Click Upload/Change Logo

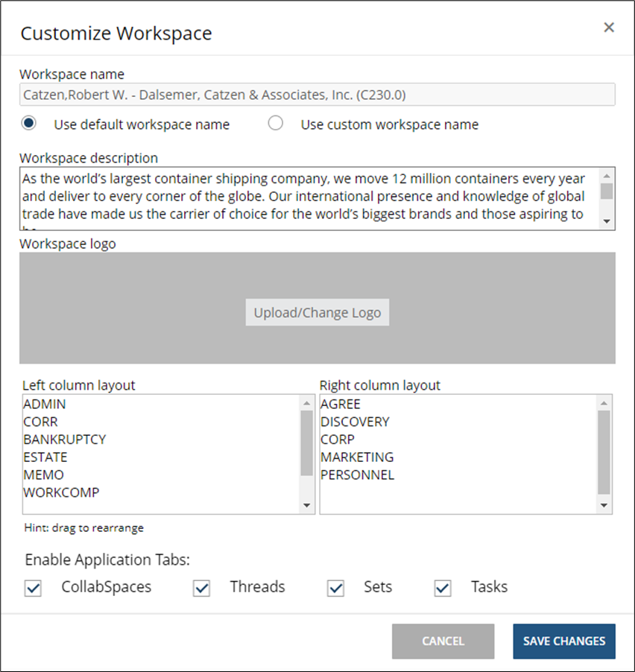[317, 312]
